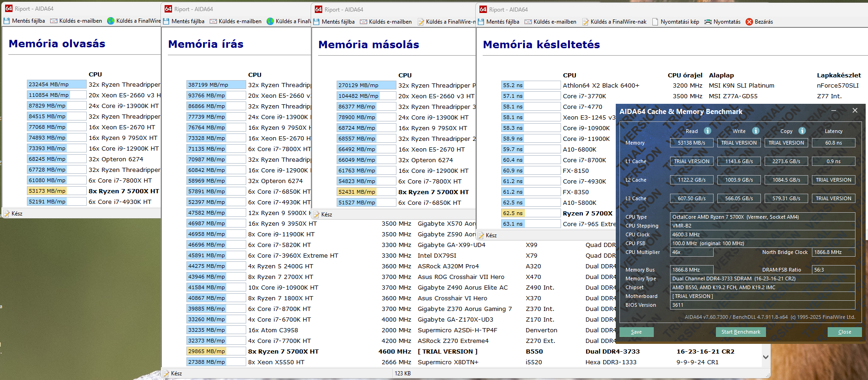Click Mentés fájlba in the Memória késleltetés window

pyautogui.click(x=498, y=22)
